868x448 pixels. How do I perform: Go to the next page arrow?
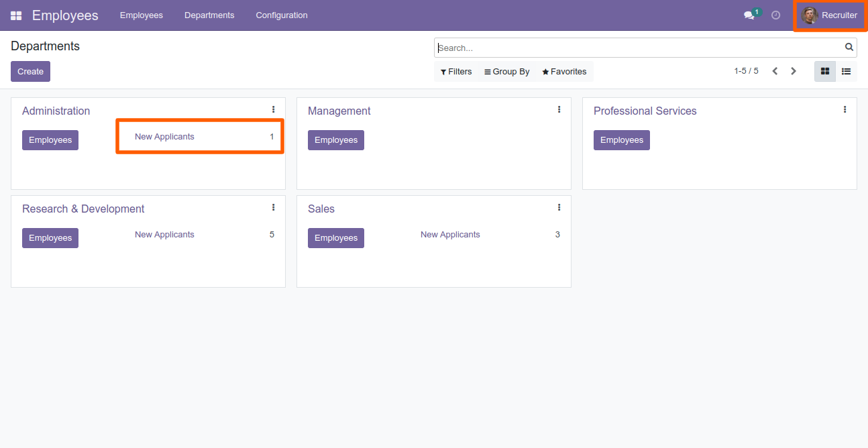pos(794,71)
